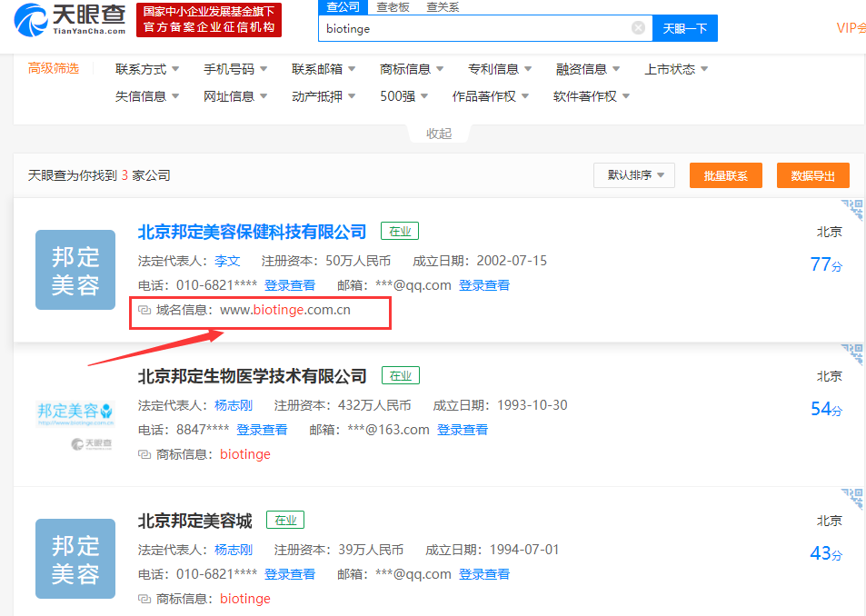866x616 pixels.
Task: Click the 天眼一下 search button
Action: tap(685, 28)
